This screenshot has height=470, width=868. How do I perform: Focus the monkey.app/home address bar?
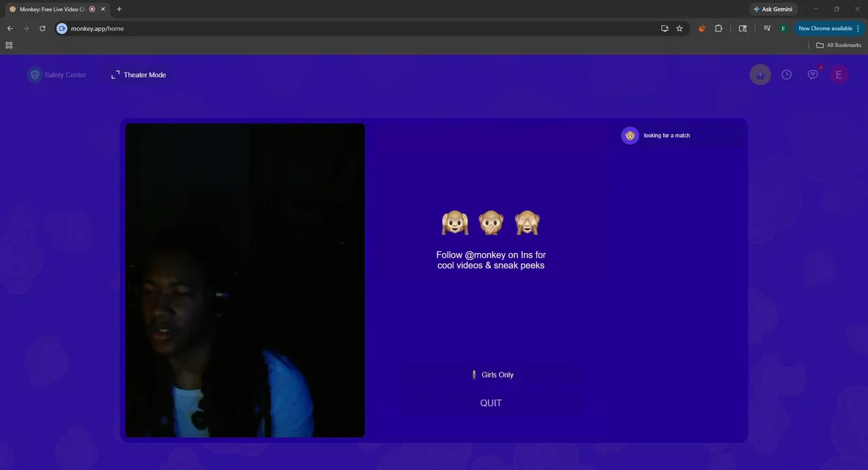[x=359, y=29]
